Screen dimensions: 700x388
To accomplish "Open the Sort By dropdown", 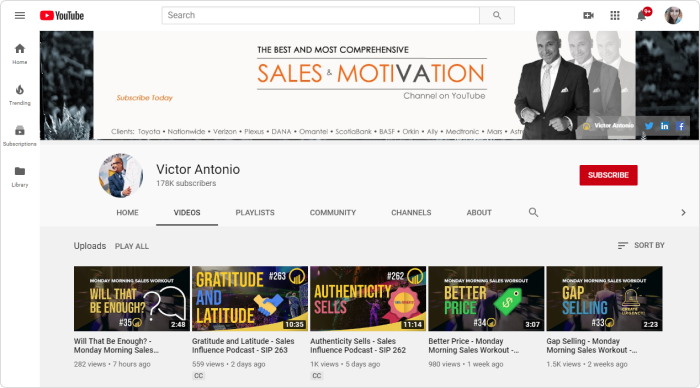I will point(641,245).
